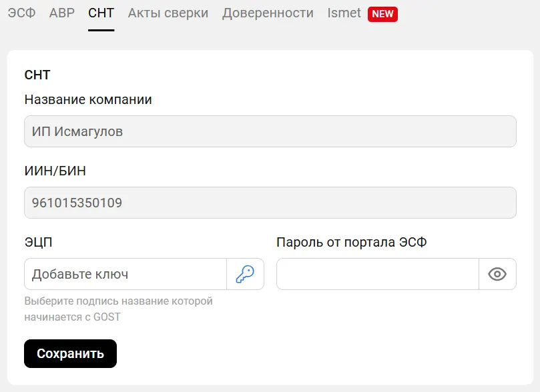Switch to the Ismet tab
The image size is (540, 392).
pos(344,13)
